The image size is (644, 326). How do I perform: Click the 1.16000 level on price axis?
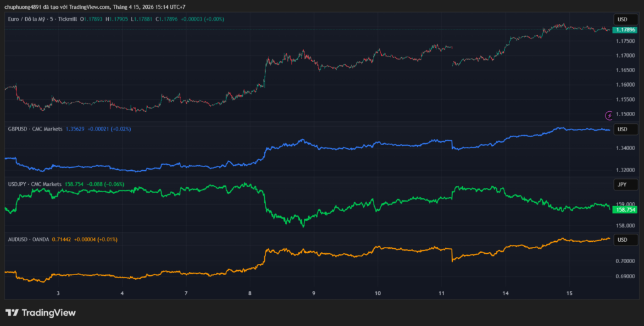point(625,85)
